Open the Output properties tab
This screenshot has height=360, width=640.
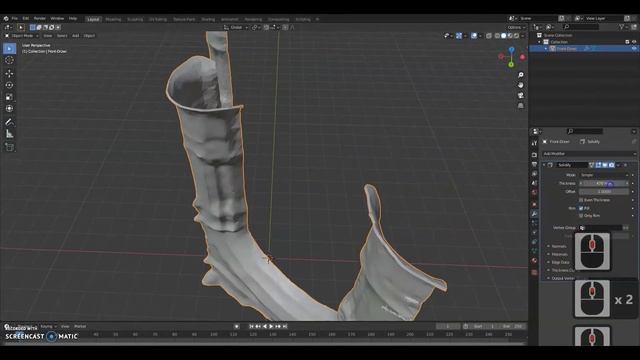(x=534, y=164)
